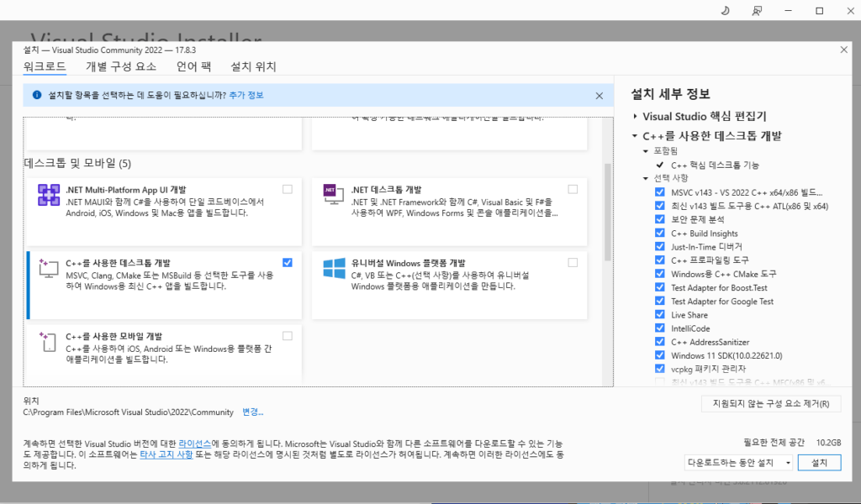Open the 타사 고지 사항 link
Viewport: 861px width, 504px height.
coord(166,454)
